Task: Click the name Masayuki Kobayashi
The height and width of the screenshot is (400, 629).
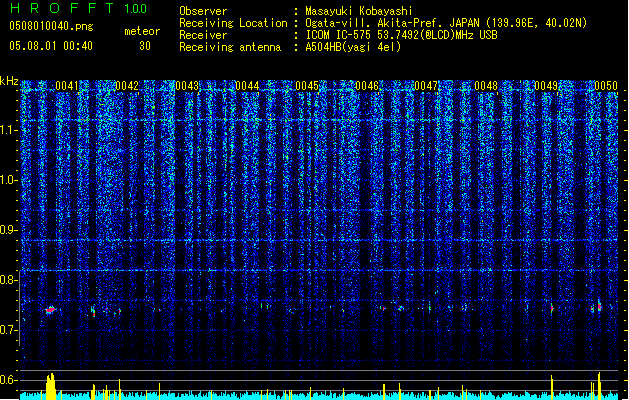Action: click(359, 11)
